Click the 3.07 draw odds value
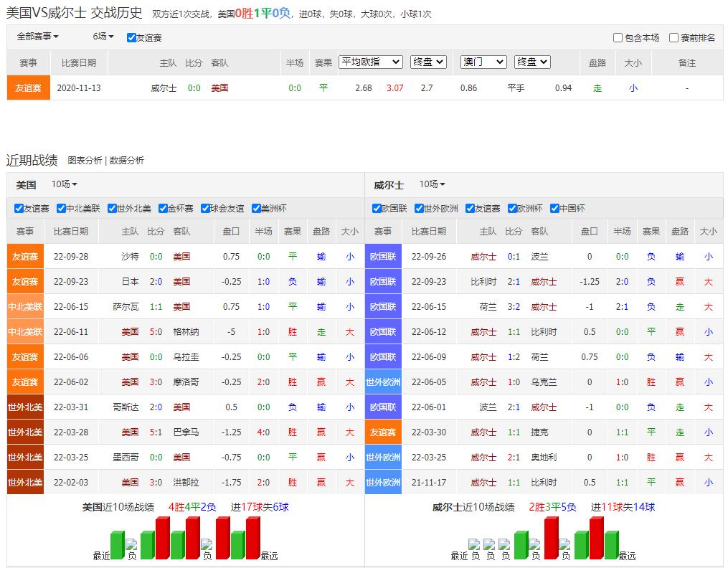Image resolution: width=728 pixels, height=568 pixels. tap(395, 87)
